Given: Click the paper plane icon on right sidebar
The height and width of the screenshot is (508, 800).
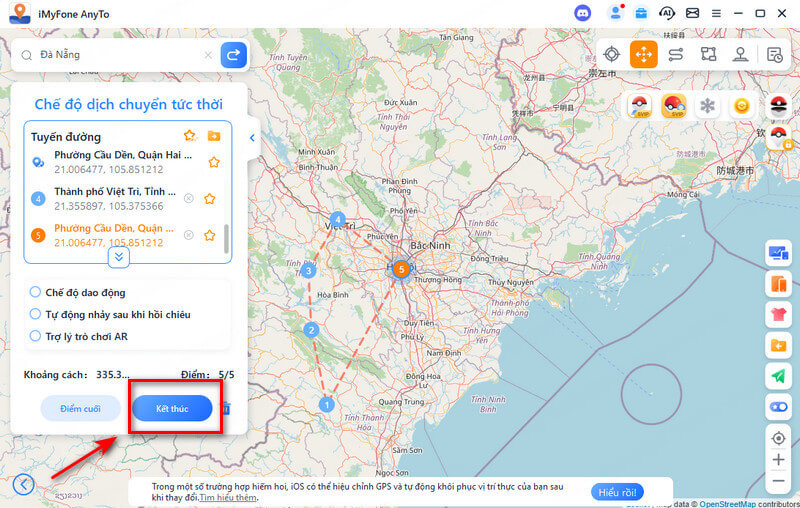Looking at the screenshot, I should click(778, 375).
